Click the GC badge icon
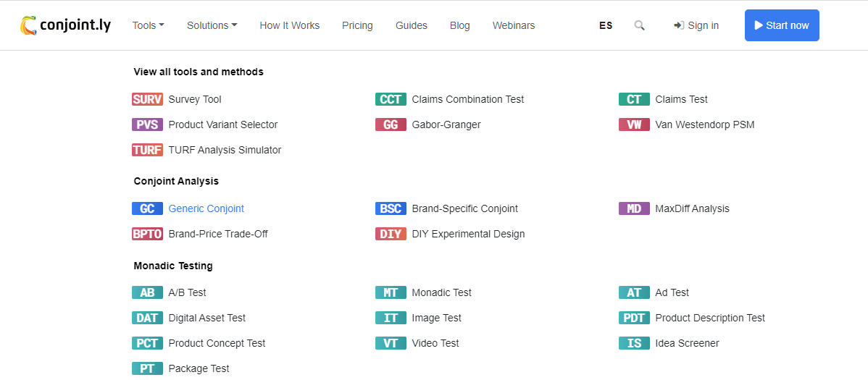This screenshot has height=380, width=868. [147, 209]
